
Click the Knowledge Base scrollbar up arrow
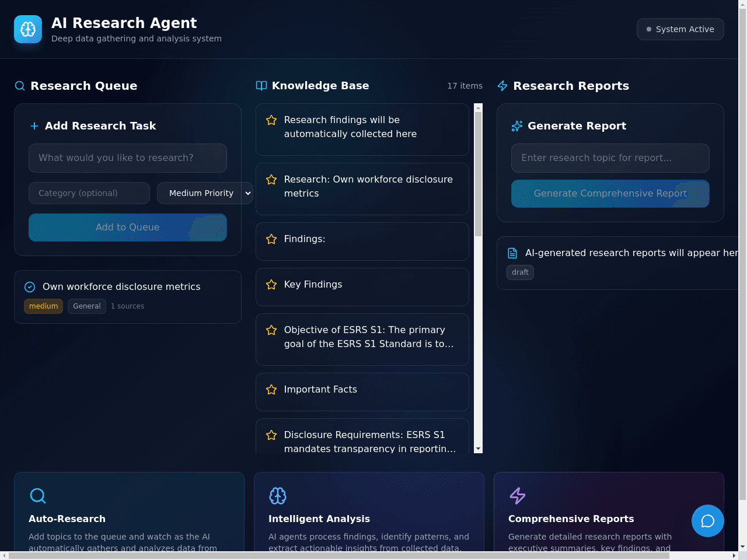click(x=479, y=107)
